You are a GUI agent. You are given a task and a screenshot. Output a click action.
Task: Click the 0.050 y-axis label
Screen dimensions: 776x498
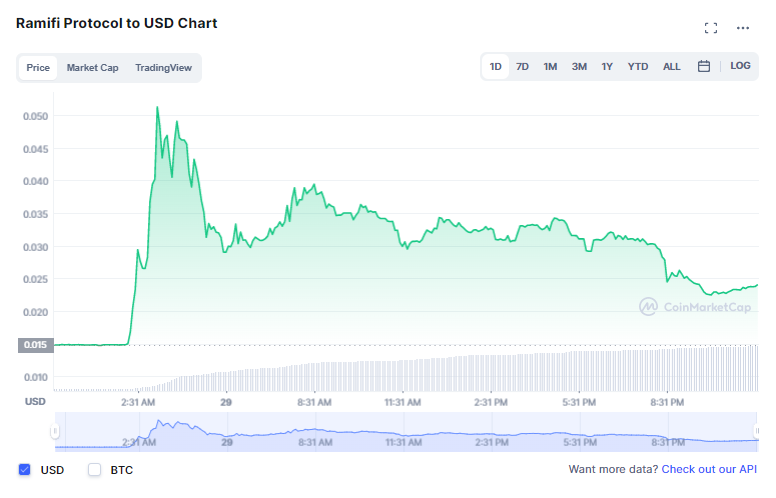35,116
